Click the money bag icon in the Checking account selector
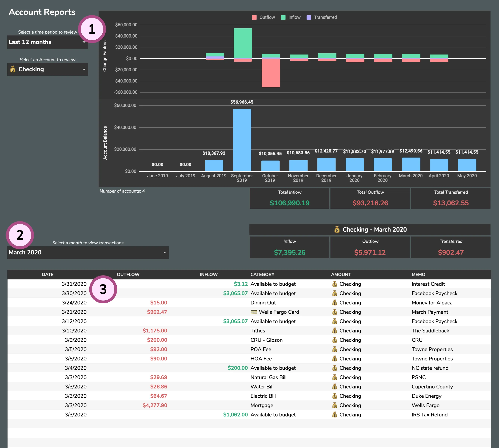 pyautogui.click(x=13, y=69)
